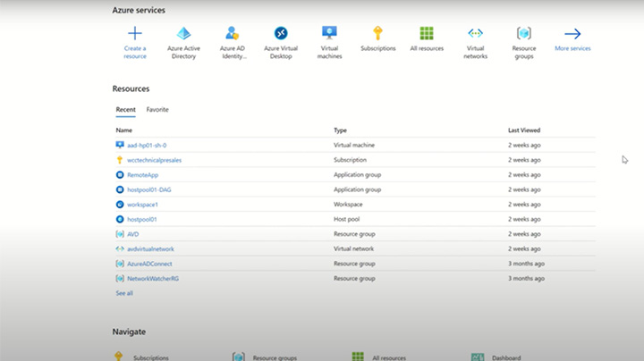Open Azure Active Directory service
Viewport: 644px width, 361px height.
coord(183,34)
